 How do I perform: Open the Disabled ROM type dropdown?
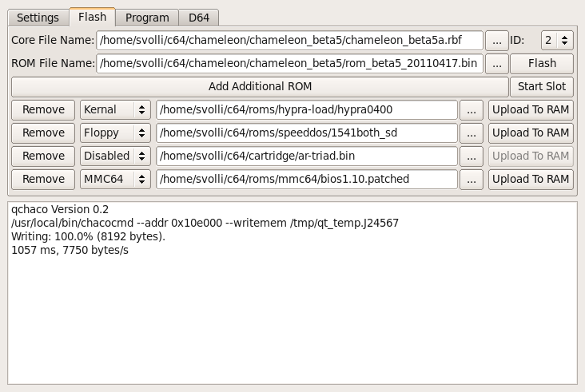115,156
